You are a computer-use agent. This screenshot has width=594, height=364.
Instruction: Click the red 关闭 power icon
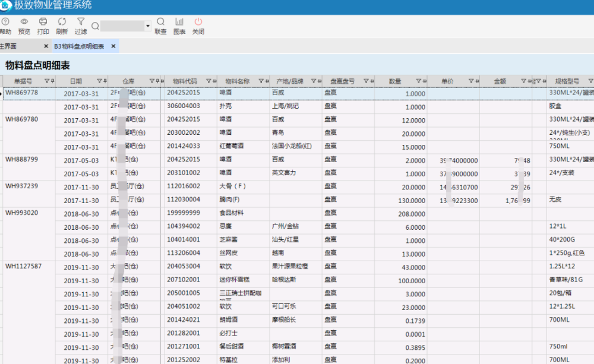198,22
